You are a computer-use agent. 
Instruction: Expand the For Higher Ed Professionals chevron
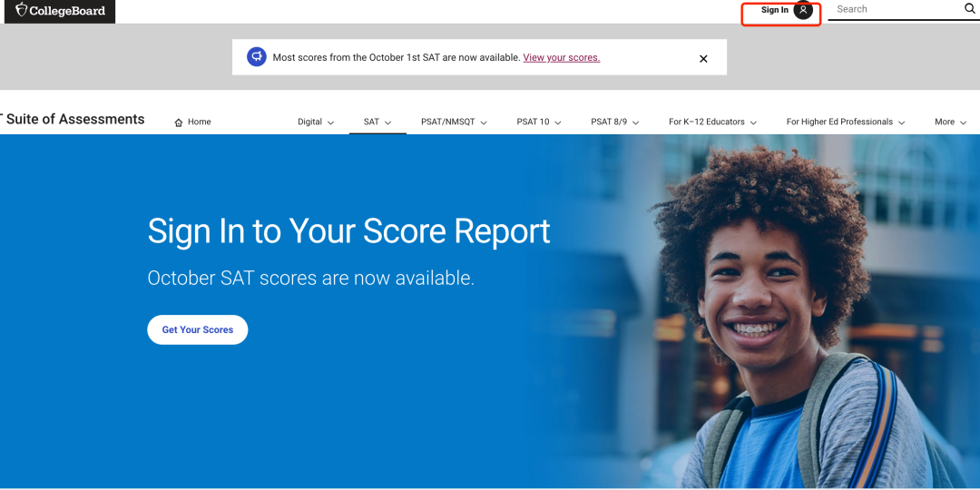coord(901,122)
